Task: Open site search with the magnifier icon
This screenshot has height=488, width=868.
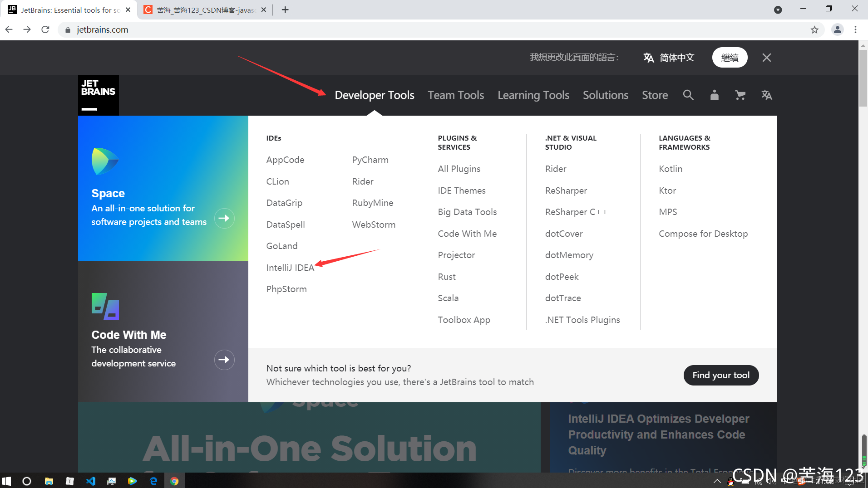Action: click(x=688, y=95)
